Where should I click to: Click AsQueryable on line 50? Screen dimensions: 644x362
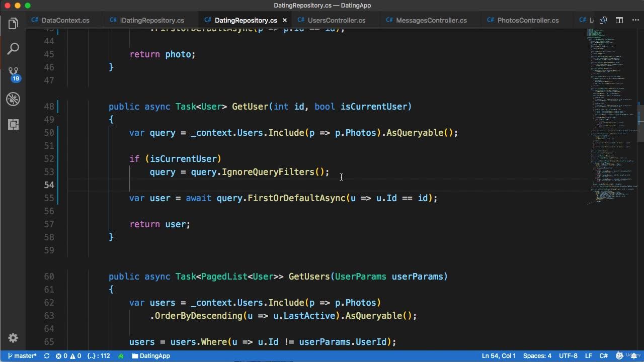point(415,133)
